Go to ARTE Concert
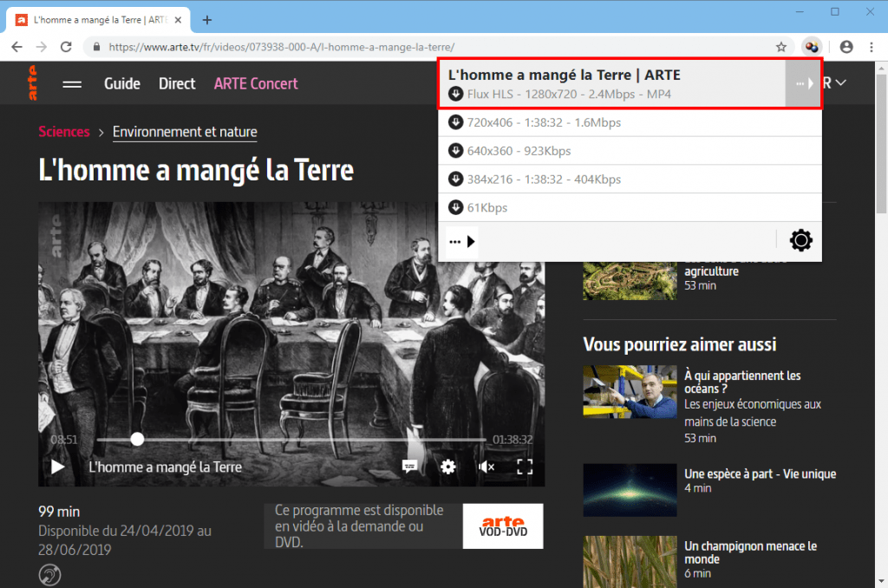 (x=256, y=84)
